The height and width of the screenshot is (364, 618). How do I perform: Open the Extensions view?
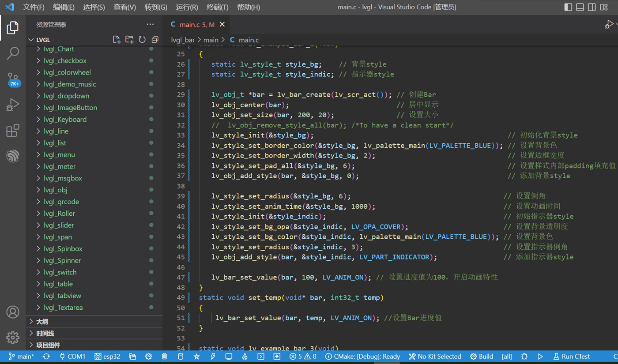pos(13,131)
